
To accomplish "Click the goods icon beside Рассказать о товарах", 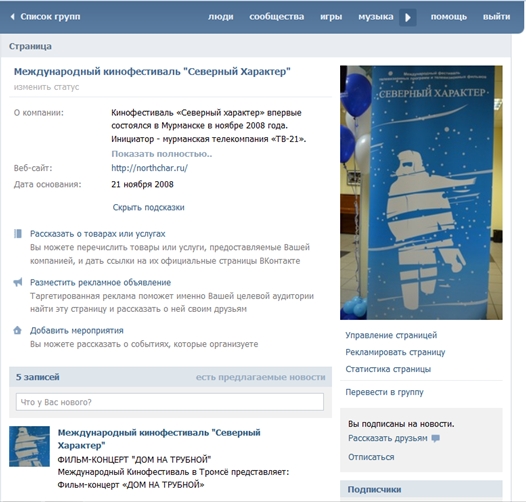I will click(18, 234).
